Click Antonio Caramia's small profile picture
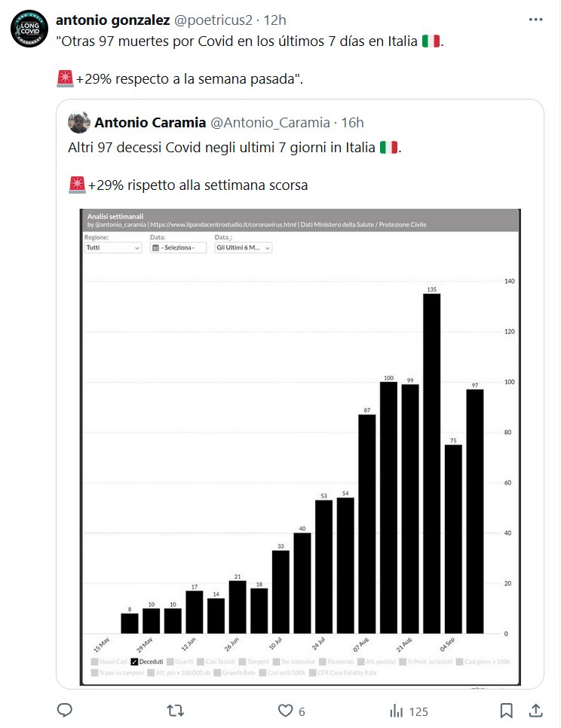The height and width of the screenshot is (728, 561). 79,122
